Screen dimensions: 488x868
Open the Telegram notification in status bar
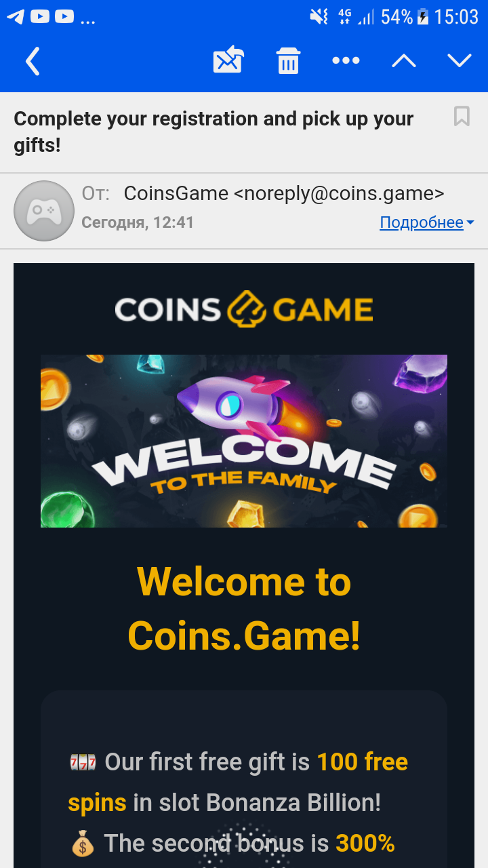coord(16,17)
